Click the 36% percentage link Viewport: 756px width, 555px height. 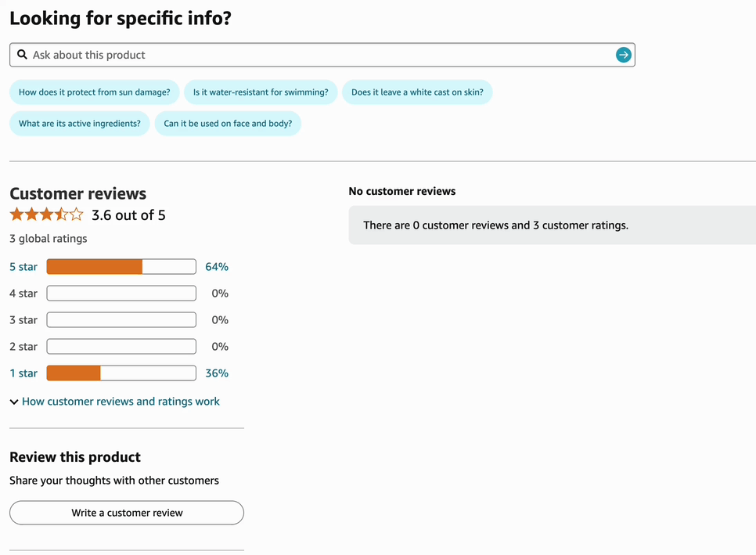(217, 373)
